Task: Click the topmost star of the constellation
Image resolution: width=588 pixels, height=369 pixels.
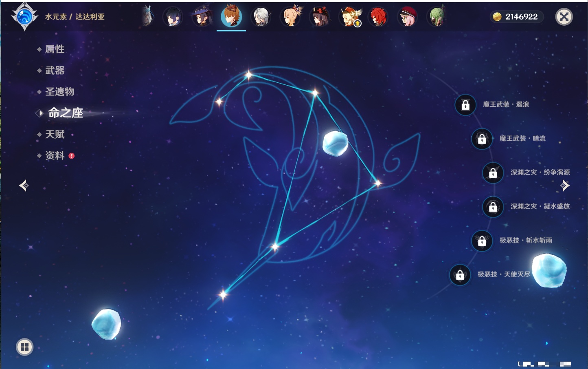Action: point(248,75)
